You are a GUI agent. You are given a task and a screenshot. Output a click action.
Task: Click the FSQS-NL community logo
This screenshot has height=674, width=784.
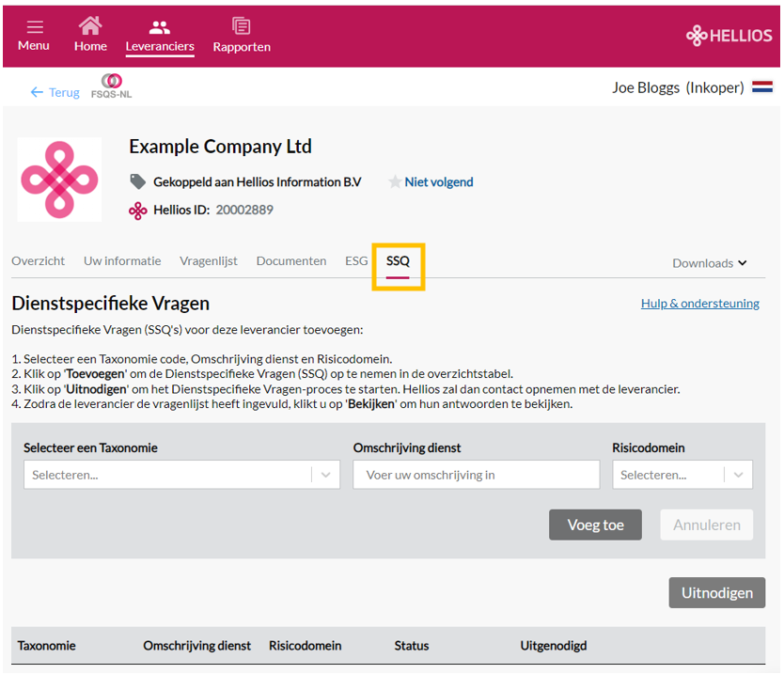(112, 86)
